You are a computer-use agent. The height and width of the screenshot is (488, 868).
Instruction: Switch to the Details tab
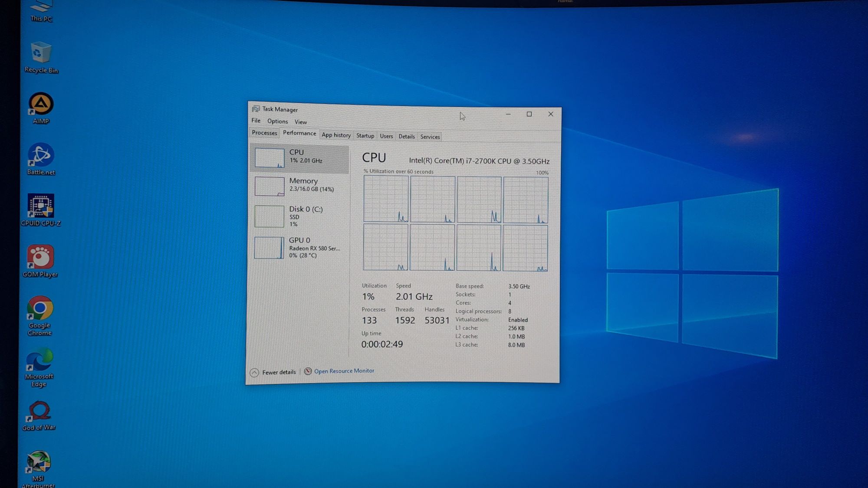tap(407, 136)
